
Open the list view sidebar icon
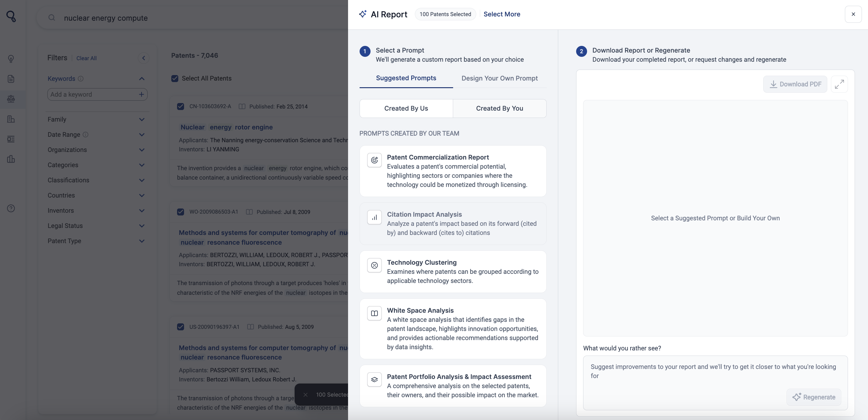tap(11, 139)
